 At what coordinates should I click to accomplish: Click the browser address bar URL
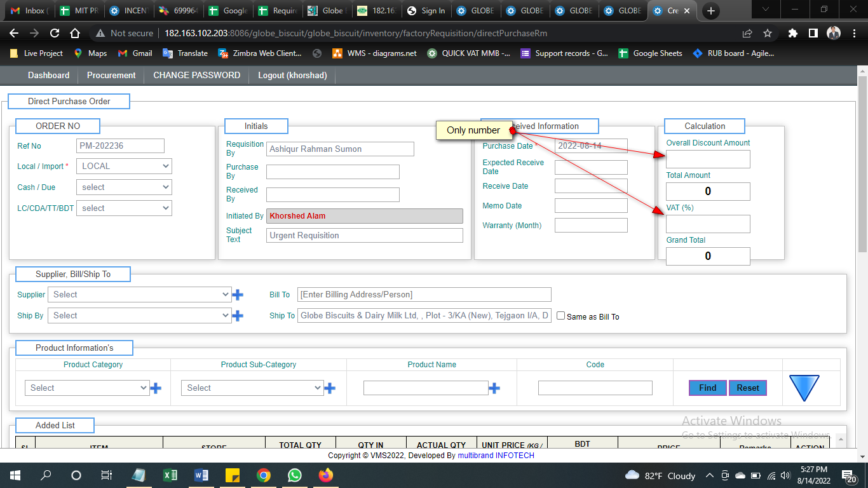tap(356, 33)
